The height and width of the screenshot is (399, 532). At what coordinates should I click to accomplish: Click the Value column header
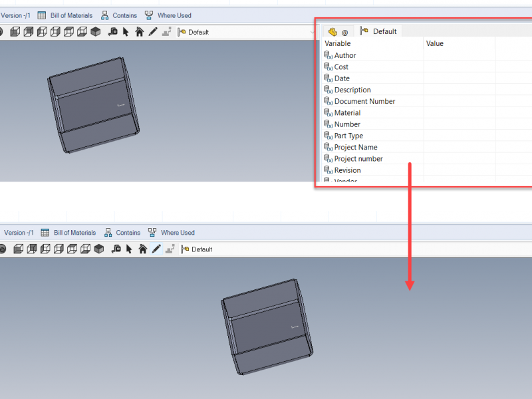click(435, 43)
